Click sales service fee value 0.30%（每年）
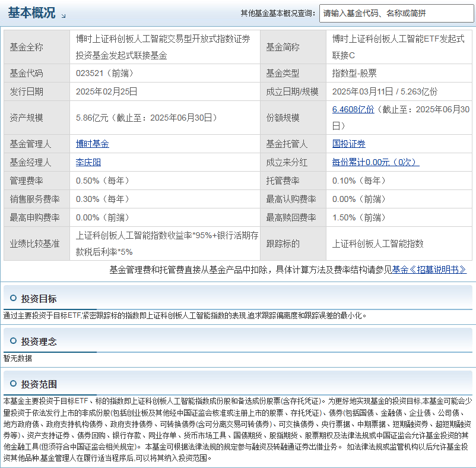 103,199
